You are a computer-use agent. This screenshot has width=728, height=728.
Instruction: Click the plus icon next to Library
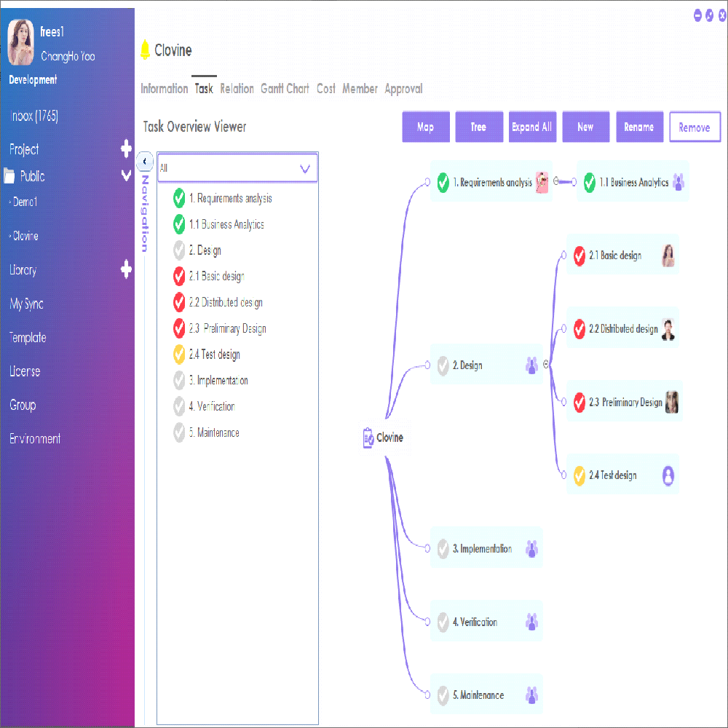[126, 270]
